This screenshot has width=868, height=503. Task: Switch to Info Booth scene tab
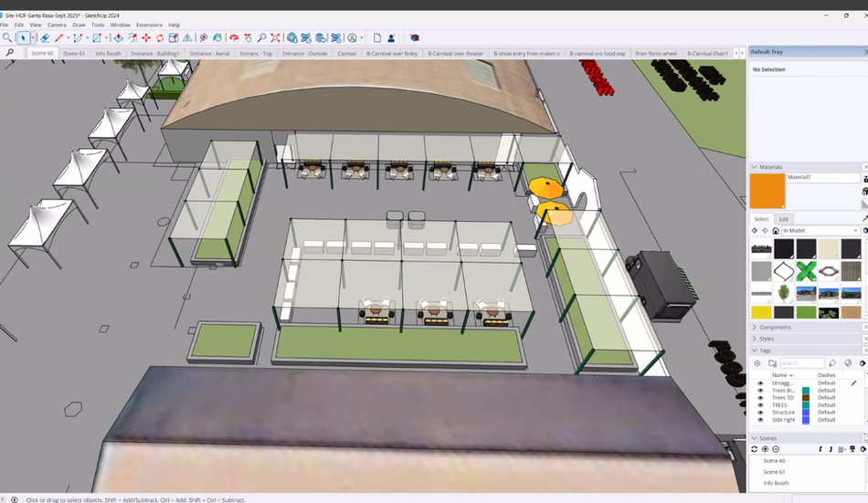tap(108, 53)
